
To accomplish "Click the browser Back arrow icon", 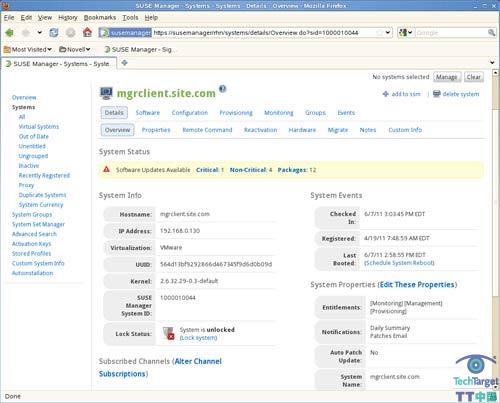I will pos(10,33).
